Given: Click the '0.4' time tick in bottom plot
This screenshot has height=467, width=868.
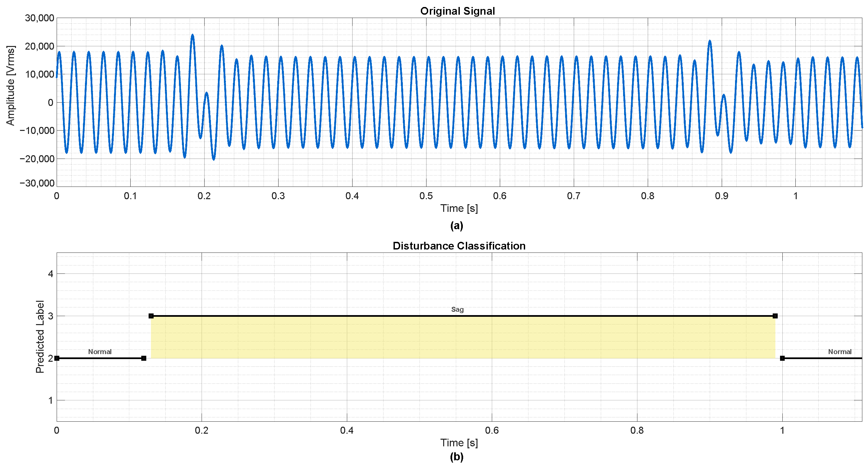Looking at the screenshot, I should (x=347, y=430).
